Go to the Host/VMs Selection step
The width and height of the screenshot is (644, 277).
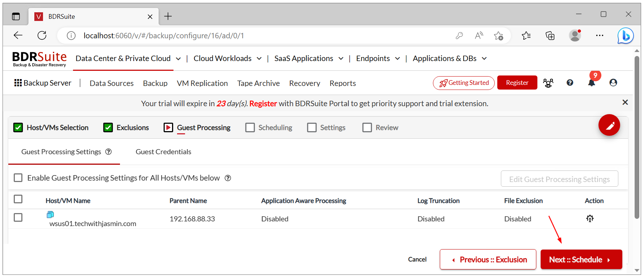pos(51,127)
